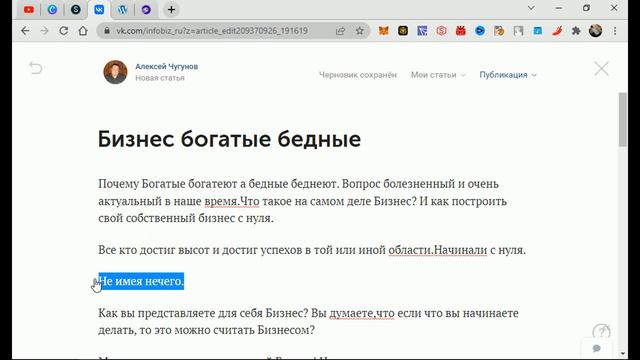Click the vk.com address bar URL
This screenshot has width=640, height=360.
tap(212, 31)
